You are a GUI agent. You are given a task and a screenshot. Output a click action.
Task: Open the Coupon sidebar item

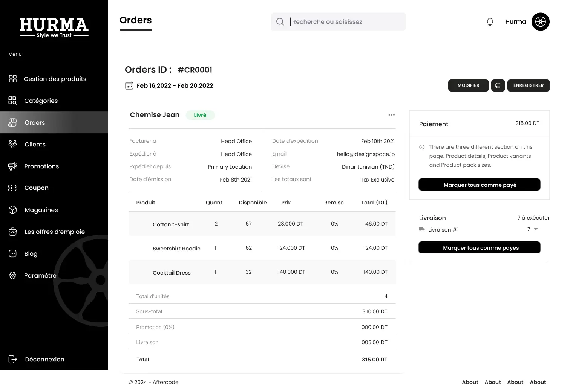coord(36,188)
